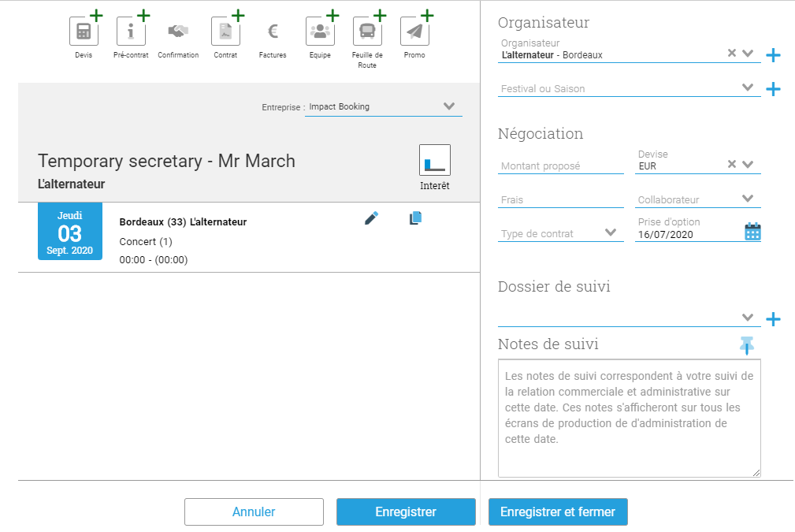795x532 pixels.
Task: Click the Prise d'option date field
Action: click(x=689, y=234)
